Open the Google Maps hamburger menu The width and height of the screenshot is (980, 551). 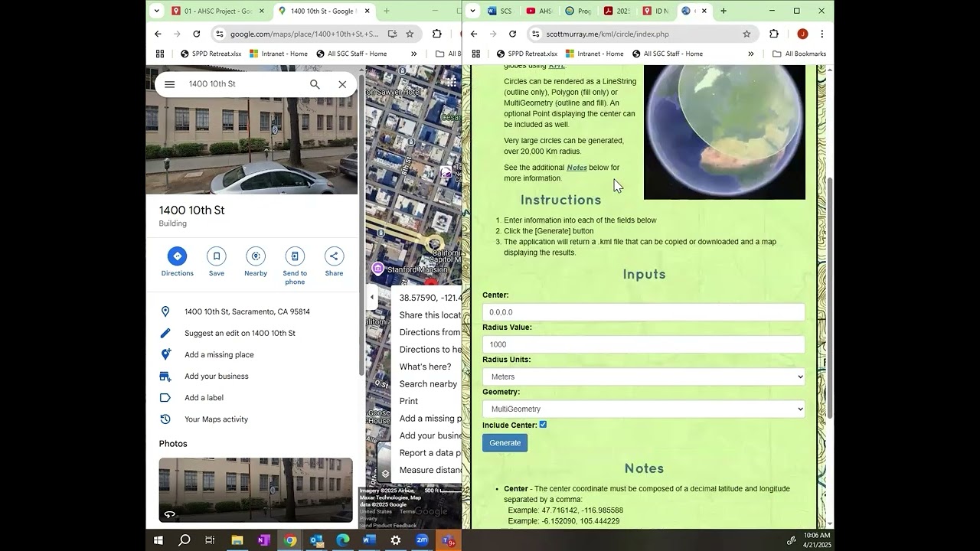click(170, 84)
